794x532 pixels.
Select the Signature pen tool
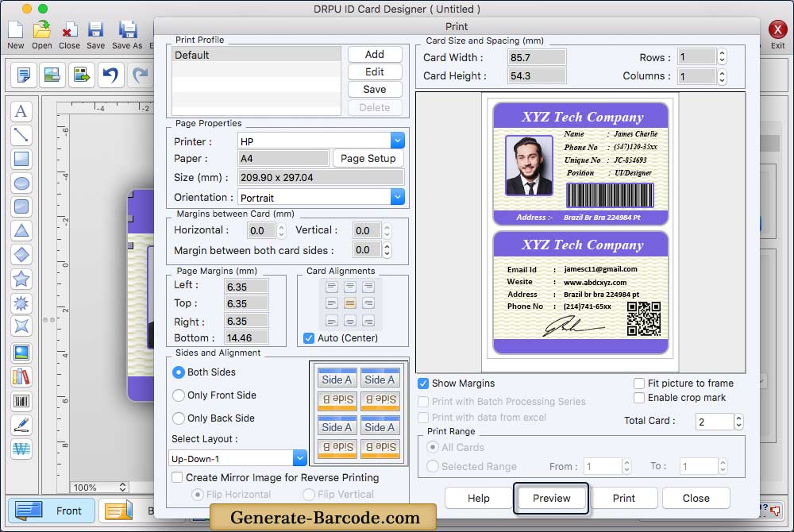[x=21, y=425]
